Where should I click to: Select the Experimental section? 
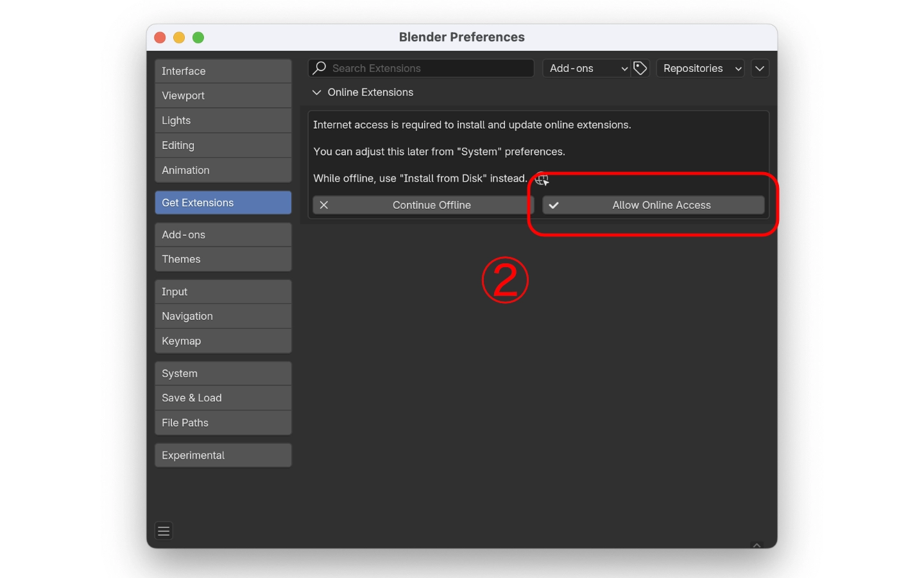223,455
